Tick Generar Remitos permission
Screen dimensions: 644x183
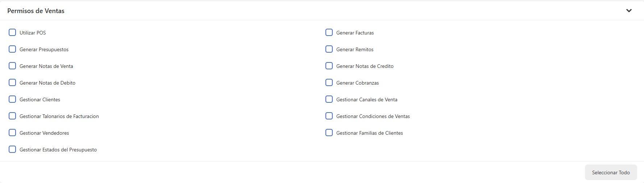(329, 49)
